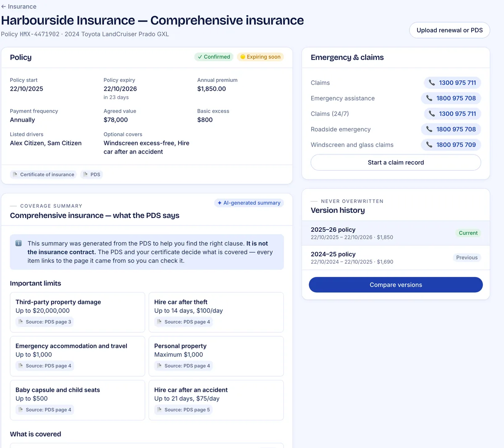Start a claim record
This screenshot has height=448, width=504.
(396, 162)
